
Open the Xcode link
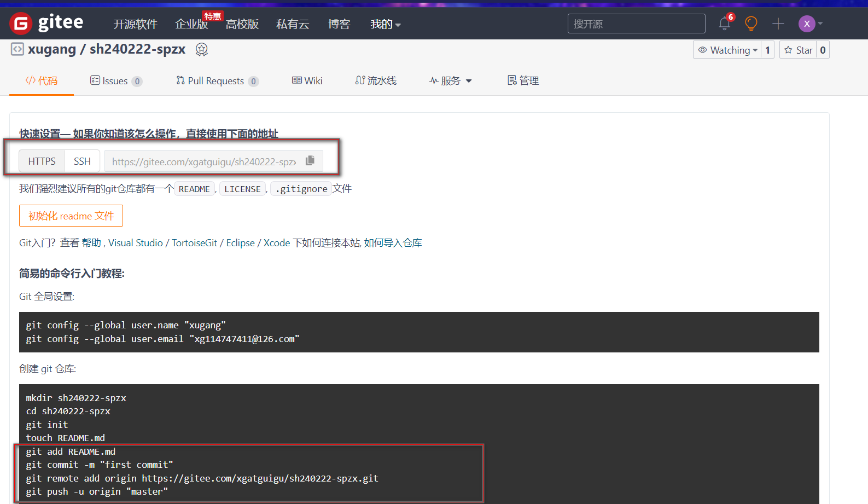[x=277, y=243]
